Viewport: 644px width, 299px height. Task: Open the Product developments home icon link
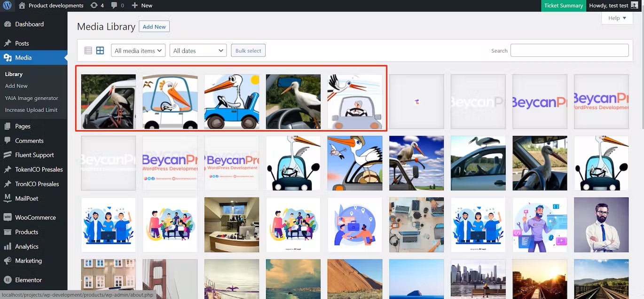[22, 6]
